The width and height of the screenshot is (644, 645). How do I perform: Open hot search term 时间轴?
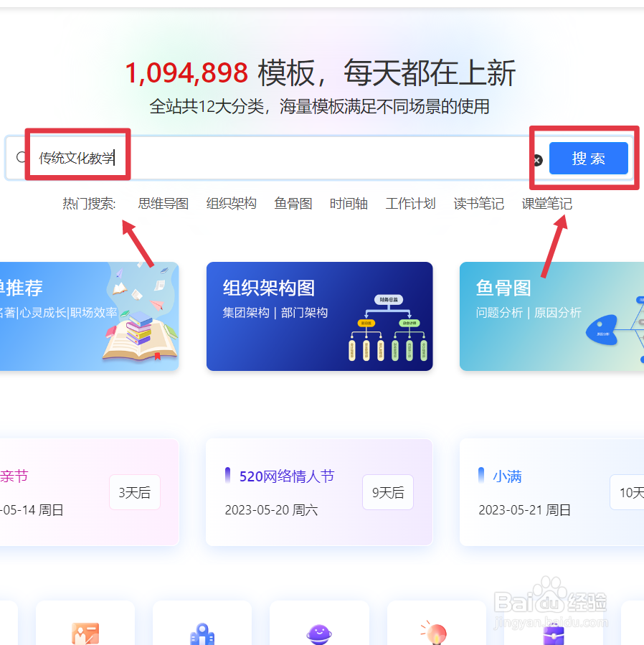pyautogui.click(x=349, y=203)
